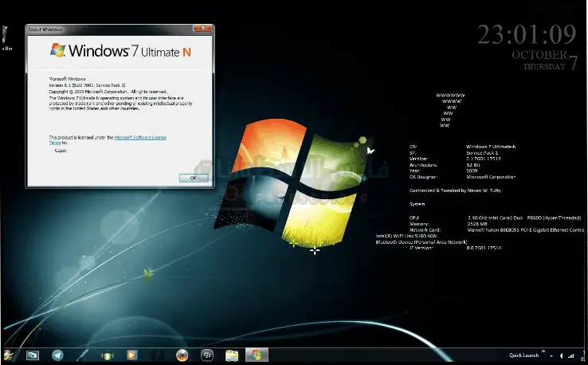This screenshot has height=365, width=588.
Task: Expand the Quick Launch toolbar chevron
Action: pyautogui.click(x=543, y=352)
